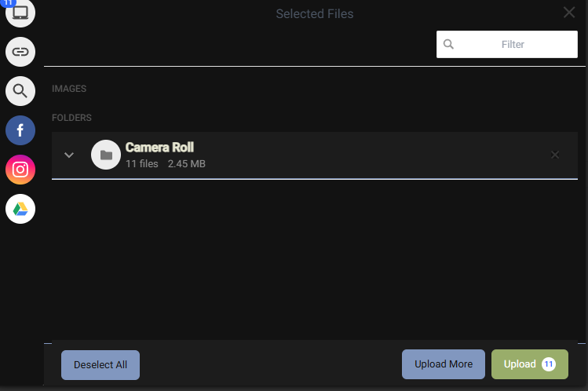Expand the Camera Roll folder chevron
The image size is (588, 391).
(x=69, y=155)
